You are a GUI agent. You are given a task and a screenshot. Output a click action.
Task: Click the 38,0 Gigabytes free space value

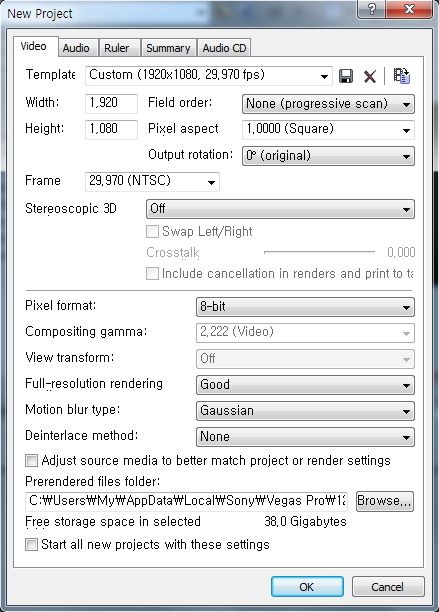[x=305, y=521]
